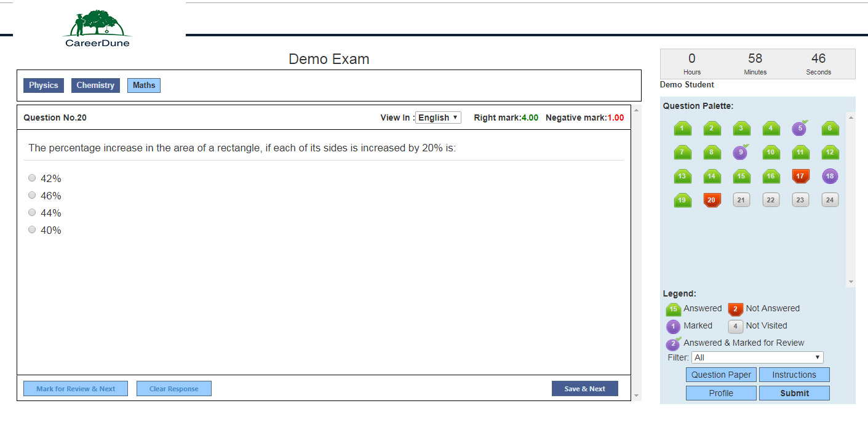Go to question 4 in the palette
Image resolution: width=868 pixels, height=430 pixels.
[771, 129]
